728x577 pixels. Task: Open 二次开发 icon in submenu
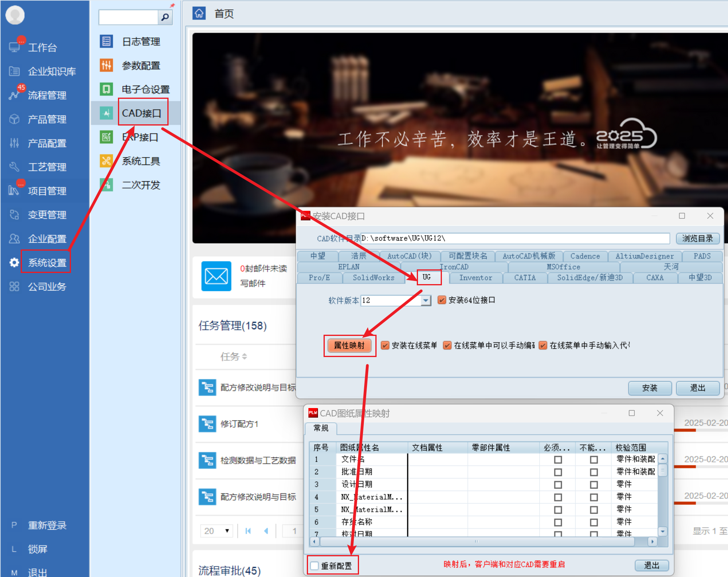point(106,185)
